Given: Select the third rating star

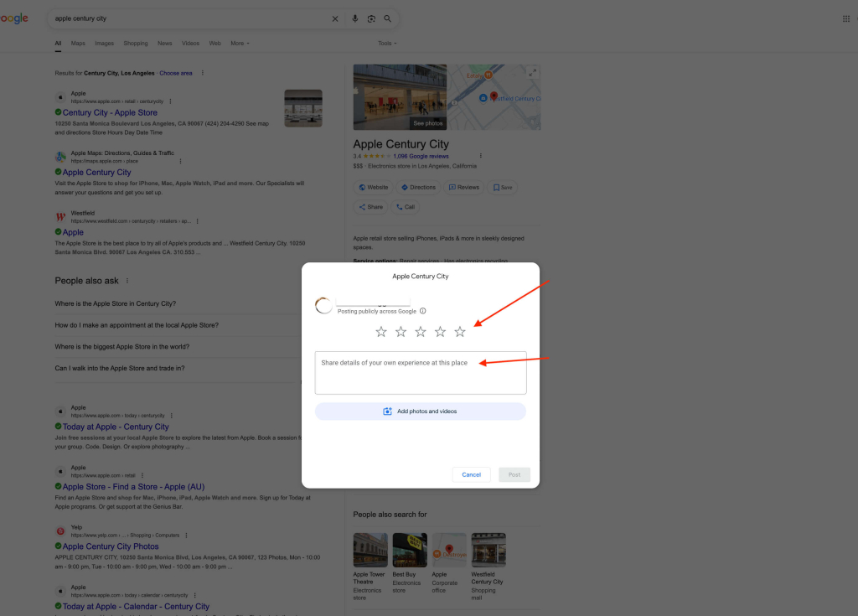Looking at the screenshot, I should pos(421,332).
